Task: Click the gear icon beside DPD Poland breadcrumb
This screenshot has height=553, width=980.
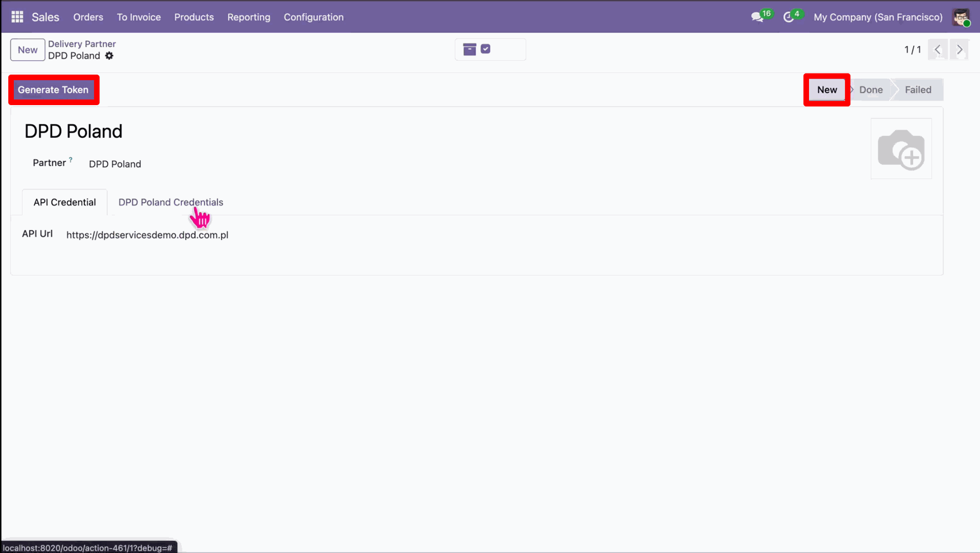Action: click(109, 56)
